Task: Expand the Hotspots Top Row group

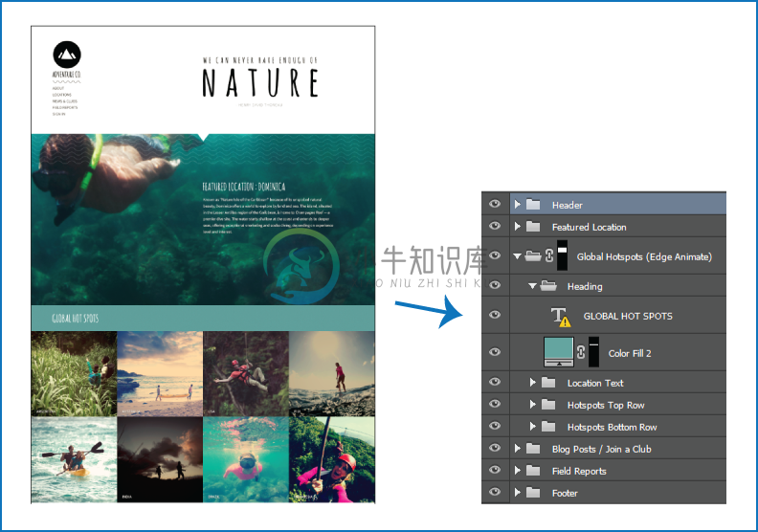Action: click(x=532, y=405)
